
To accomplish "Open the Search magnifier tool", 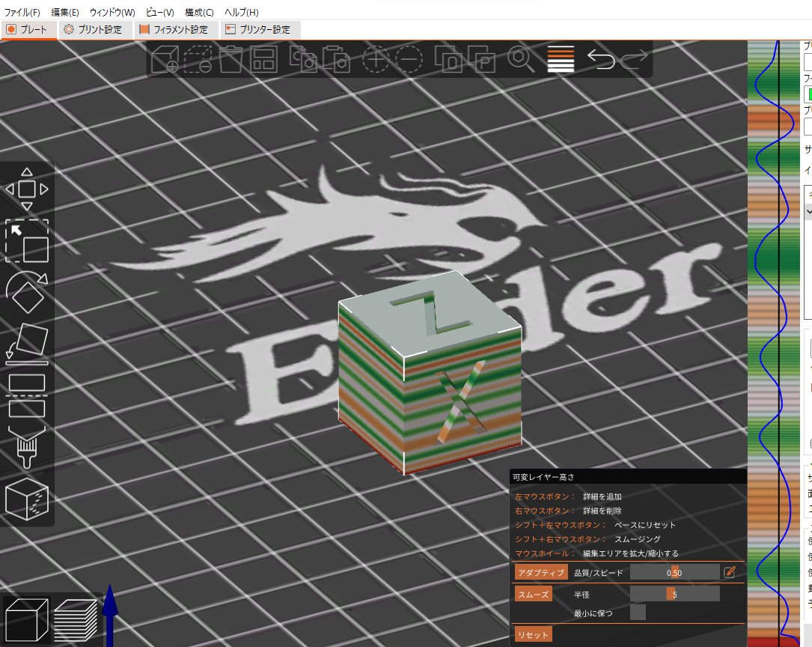I will (x=521, y=59).
